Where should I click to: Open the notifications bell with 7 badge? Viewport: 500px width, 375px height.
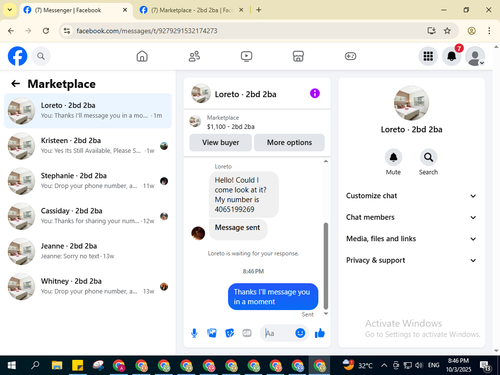tap(452, 56)
